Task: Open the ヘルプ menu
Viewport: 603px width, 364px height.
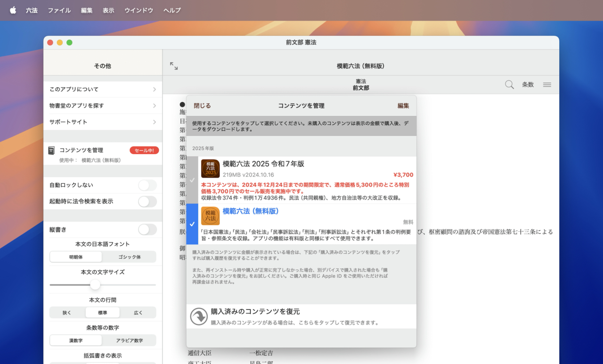Action: [172, 10]
